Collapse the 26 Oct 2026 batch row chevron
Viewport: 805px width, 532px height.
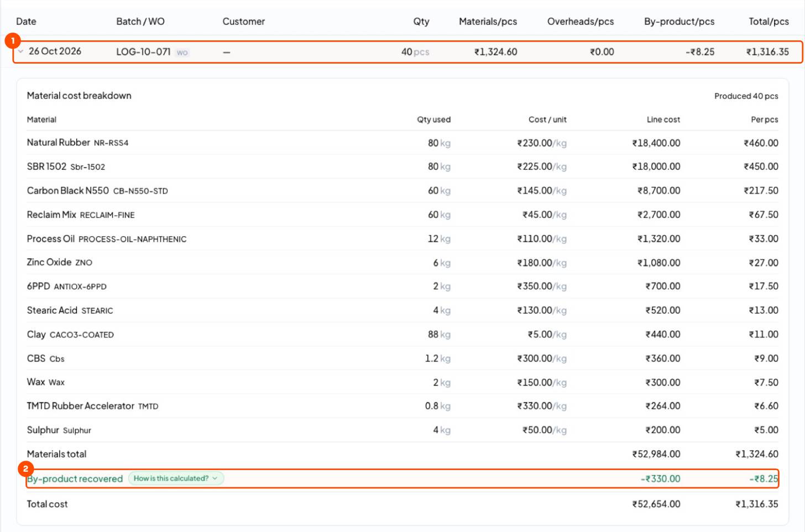click(x=20, y=51)
